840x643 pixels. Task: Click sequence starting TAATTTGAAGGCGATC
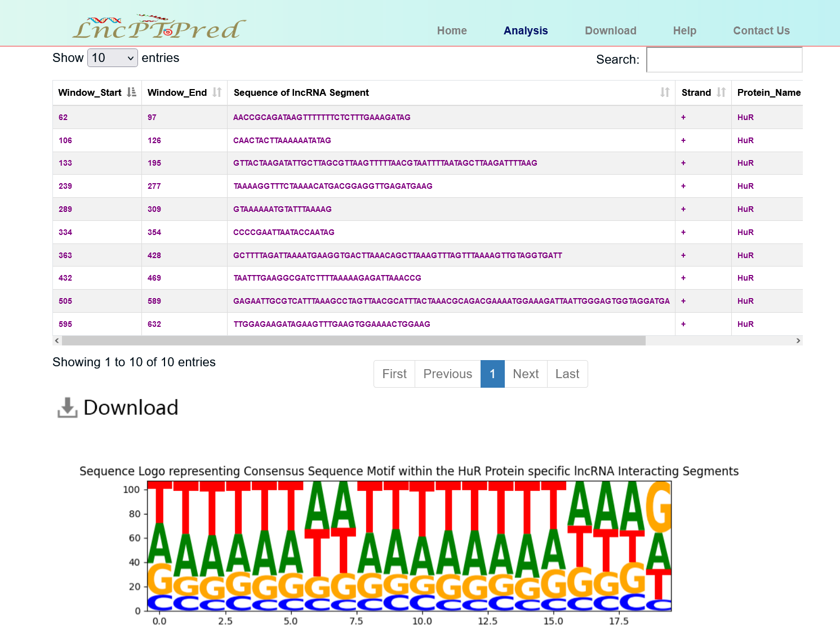[x=327, y=278]
